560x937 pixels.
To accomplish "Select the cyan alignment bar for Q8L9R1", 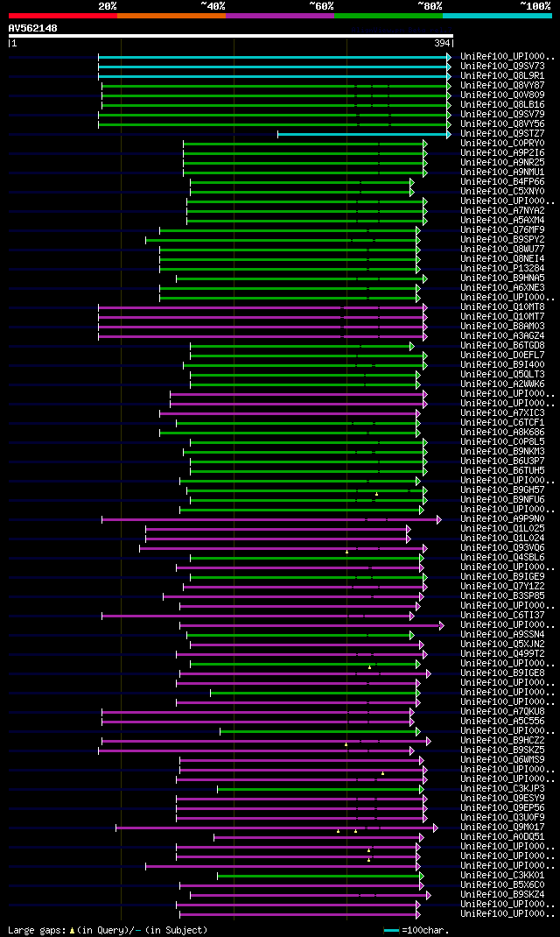I will [x=273, y=76].
